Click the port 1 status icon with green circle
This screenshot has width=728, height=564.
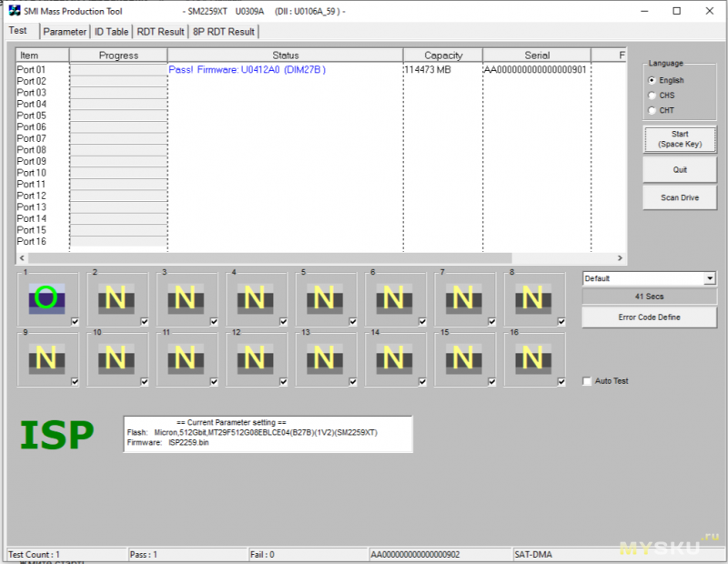pos(45,297)
